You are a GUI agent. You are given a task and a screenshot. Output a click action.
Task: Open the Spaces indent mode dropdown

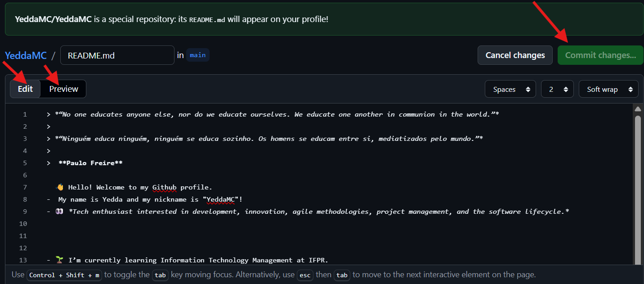coord(510,89)
